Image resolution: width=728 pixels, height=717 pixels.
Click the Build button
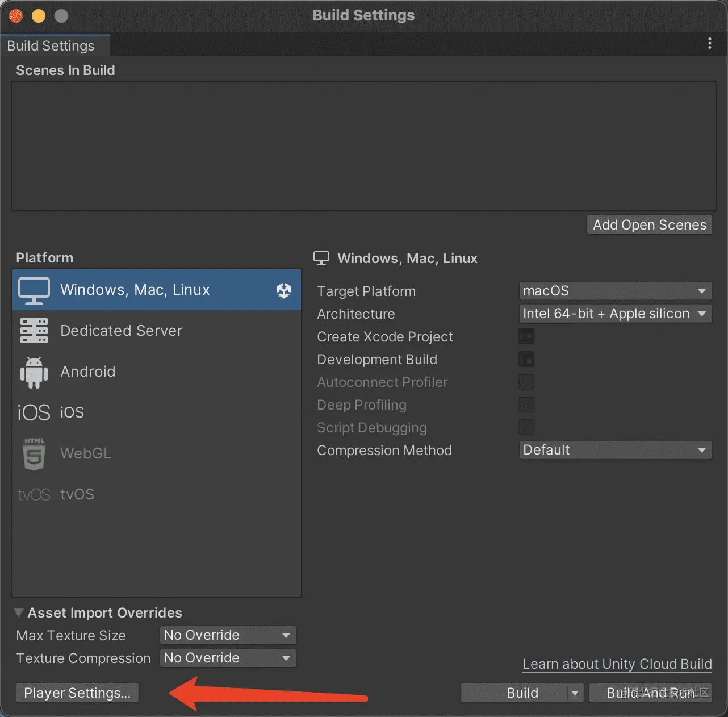tap(514, 693)
